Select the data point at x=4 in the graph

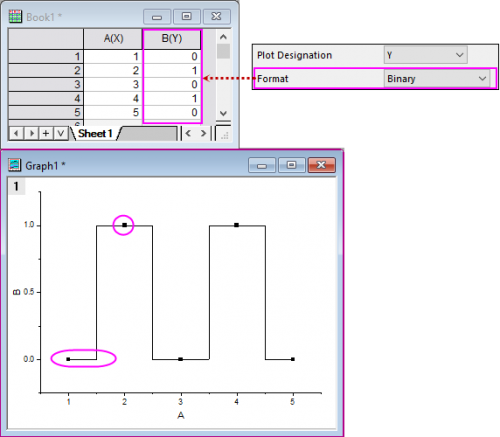point(236,225)
